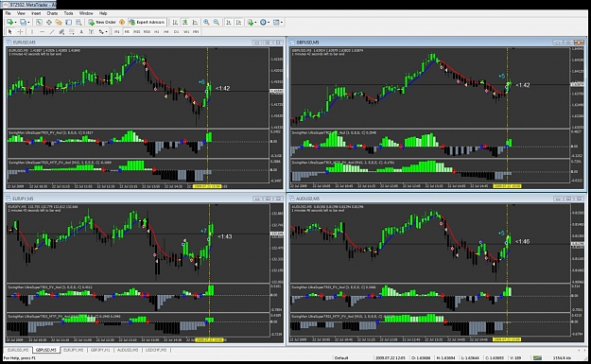Switch to the EURJPY,M5 bottom tab
591x364 pixels.
[x=73, y=350]
